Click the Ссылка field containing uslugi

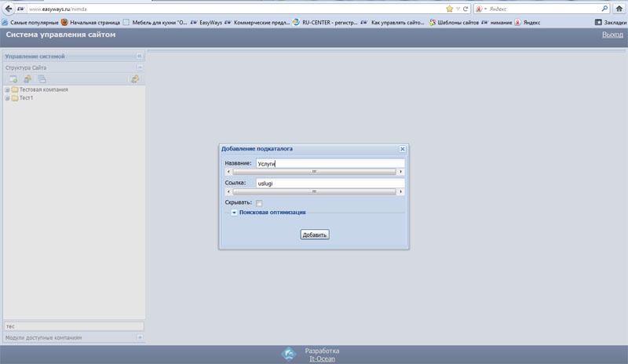[330, 183]
